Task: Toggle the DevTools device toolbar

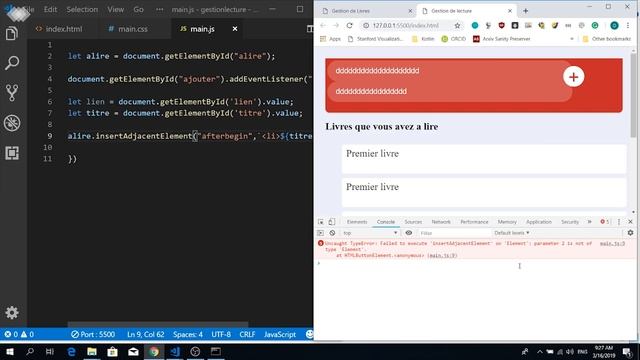Action: pyautogui.click(x=331, y=222)
